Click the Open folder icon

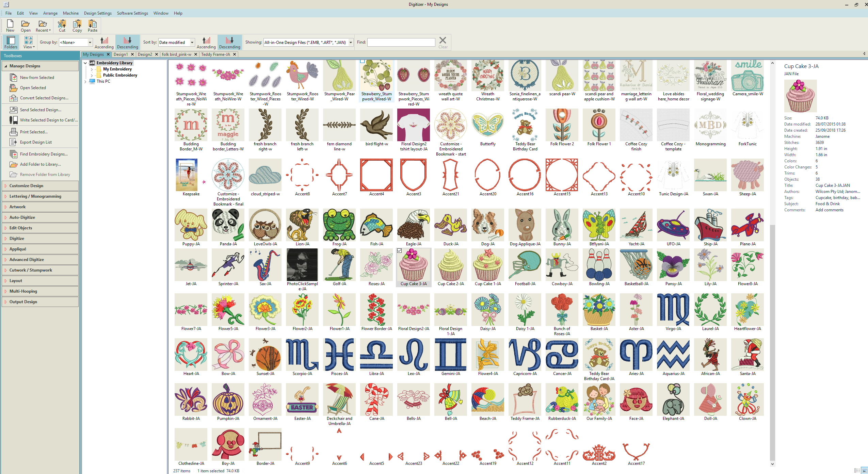(26, 24)
